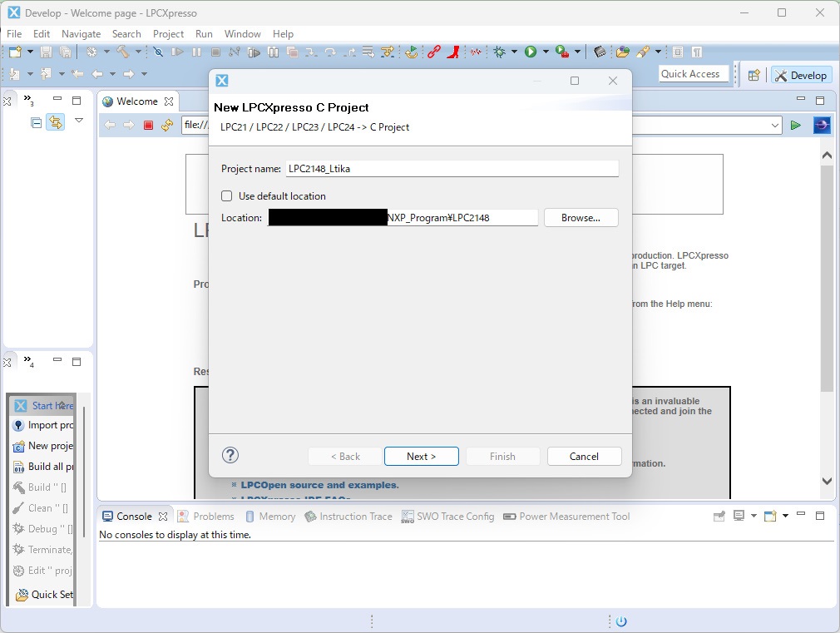Viewport: 840px width, 633px height.
Task: Expand the Open Console dropdown arrow
Action: click(785, 517)
